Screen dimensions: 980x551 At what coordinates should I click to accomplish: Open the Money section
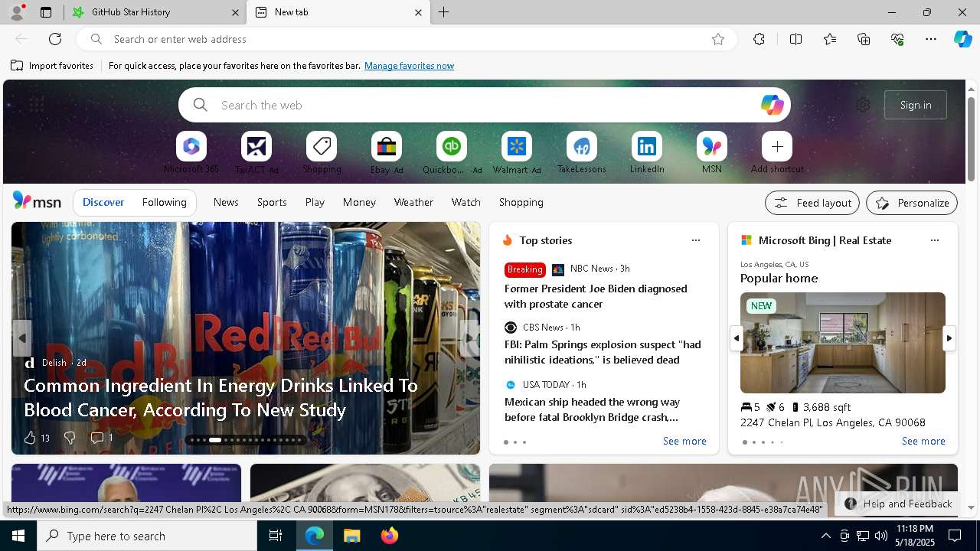click(359, 202)
